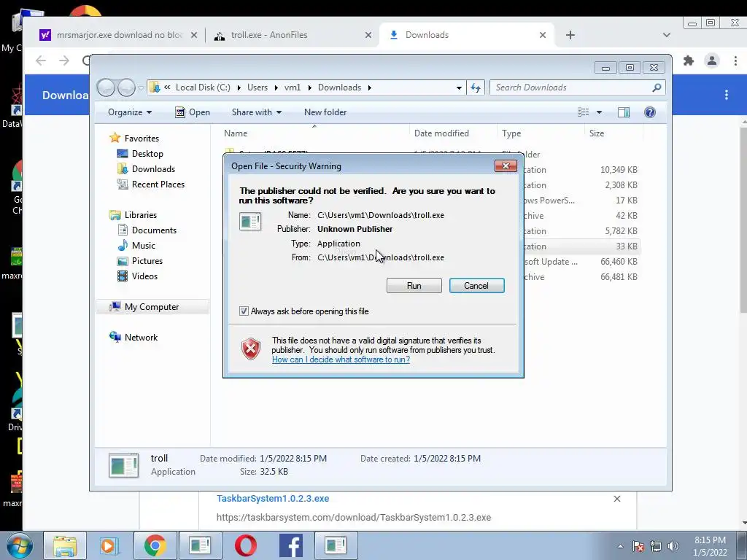Click vm1 in the address breadcrumb

293,87
